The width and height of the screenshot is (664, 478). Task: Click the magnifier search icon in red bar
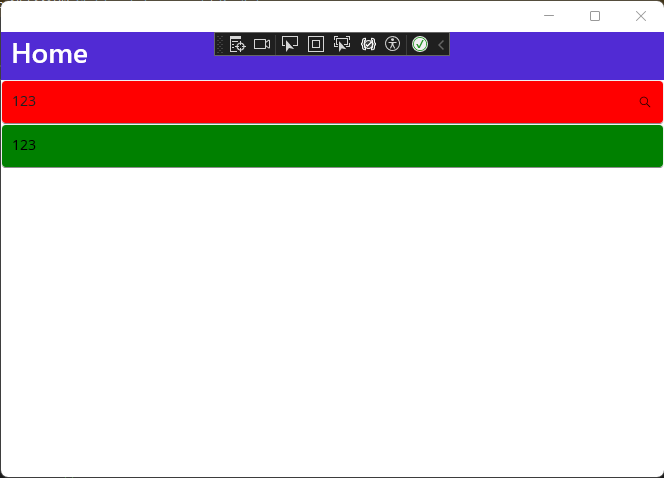(x=645, y=102)
